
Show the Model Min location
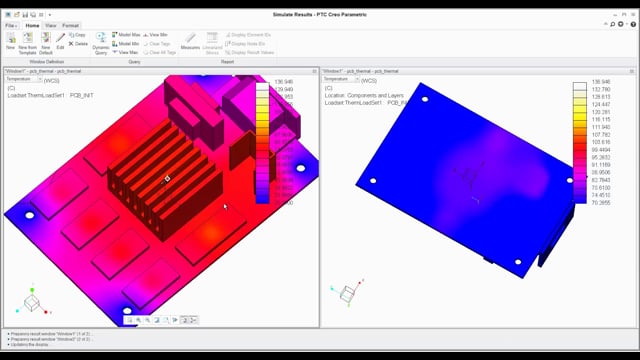126,44
